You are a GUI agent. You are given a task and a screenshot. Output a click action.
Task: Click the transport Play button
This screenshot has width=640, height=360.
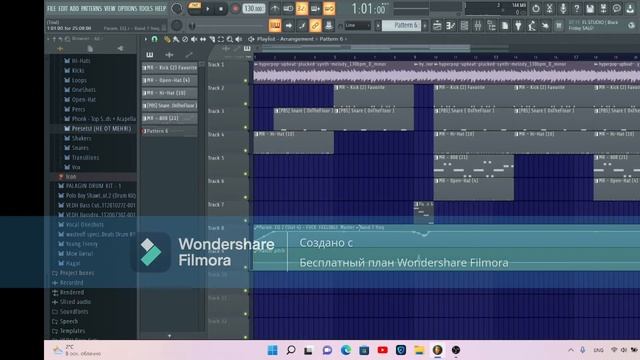(208, 9)
